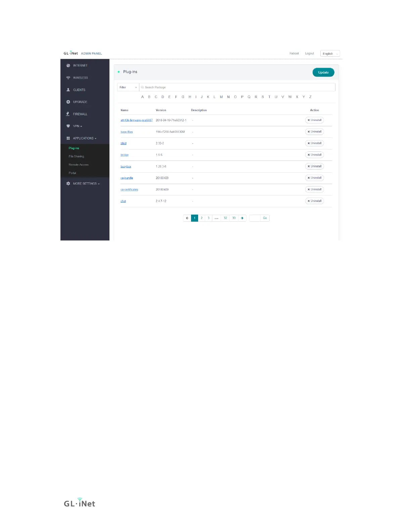Open the Filter dropdown
The image size is (411, 532).
tap(128, 87)
